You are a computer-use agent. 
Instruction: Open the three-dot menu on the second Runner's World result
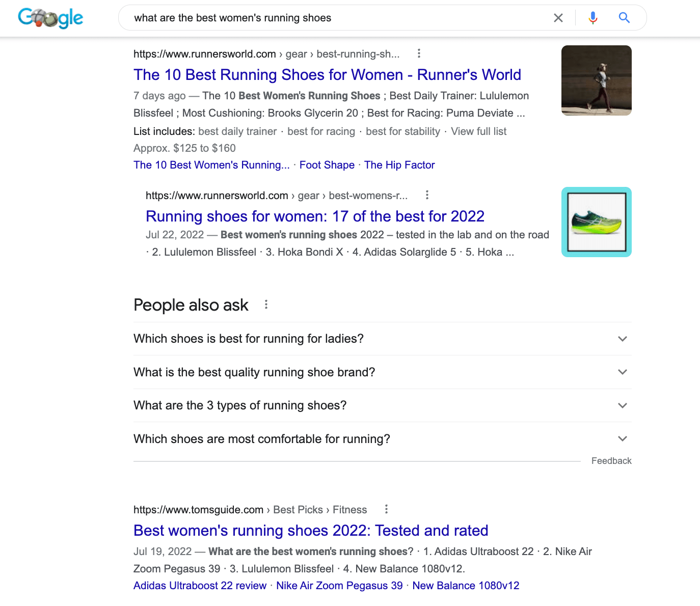pyautogui.click(x=427, y=195)
